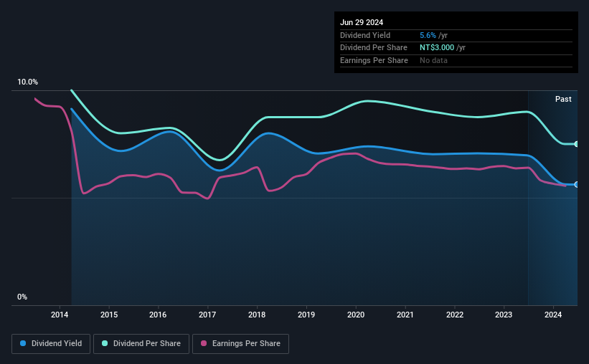Click the 2024 x-axis label
Viewport: 589px width, 364px height.
[x=553, y=315]
